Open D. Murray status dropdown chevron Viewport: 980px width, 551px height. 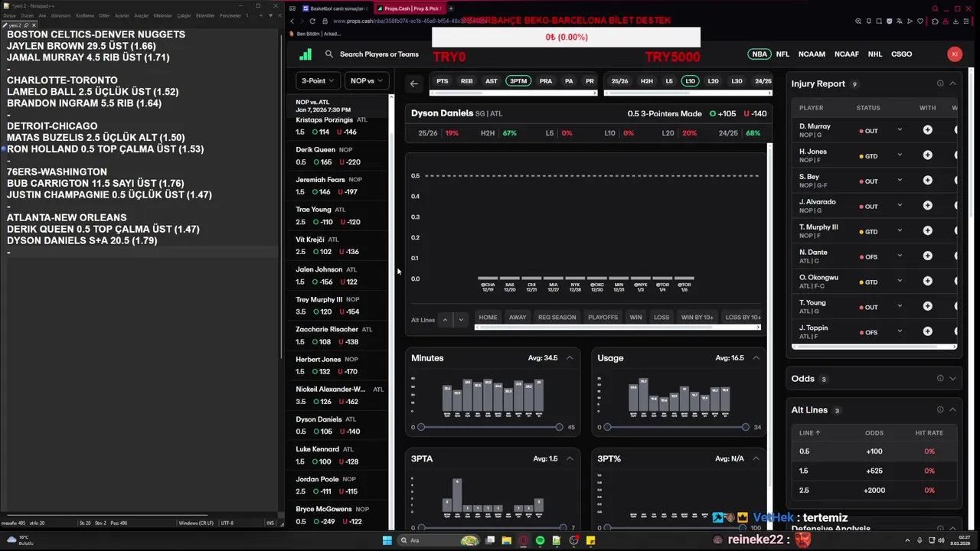900,130
